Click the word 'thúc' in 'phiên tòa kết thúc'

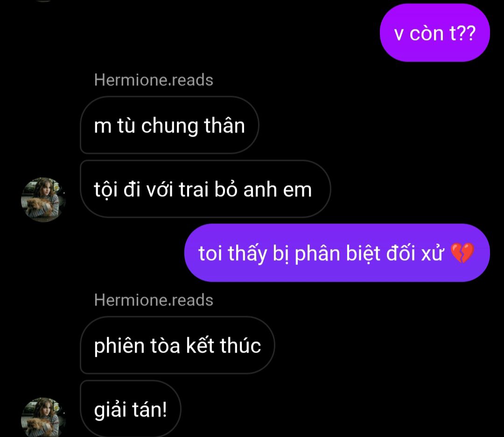click(x=240, y=346)
